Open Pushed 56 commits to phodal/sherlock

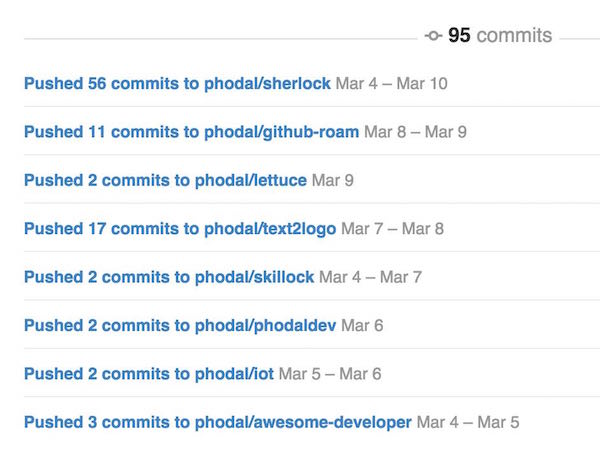pos(177,84)
